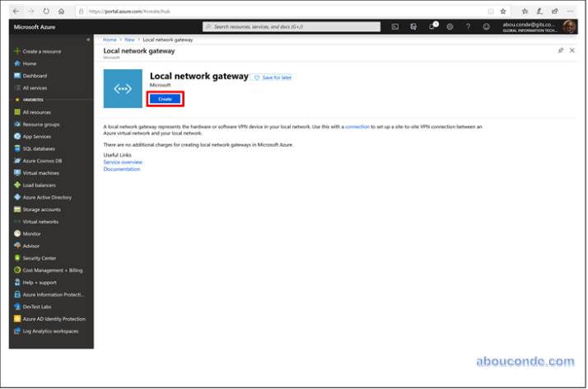Viewport: 588px width, 389px height.
Task: Click the help question mark icon
Action: [468, 27]
